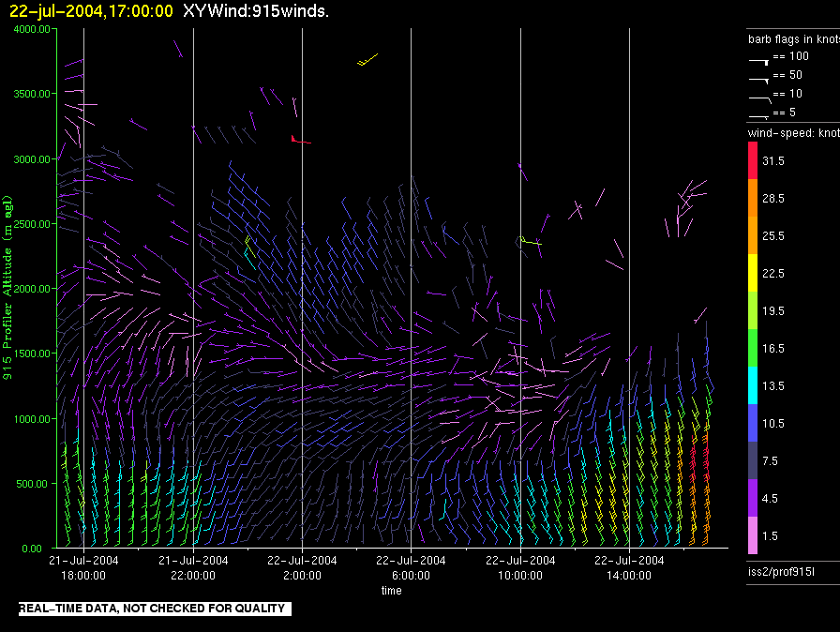The image size is (840, 632).
Task: Click the 21-Jul-2004 22:00:00 time label
Action: (193, 567)
